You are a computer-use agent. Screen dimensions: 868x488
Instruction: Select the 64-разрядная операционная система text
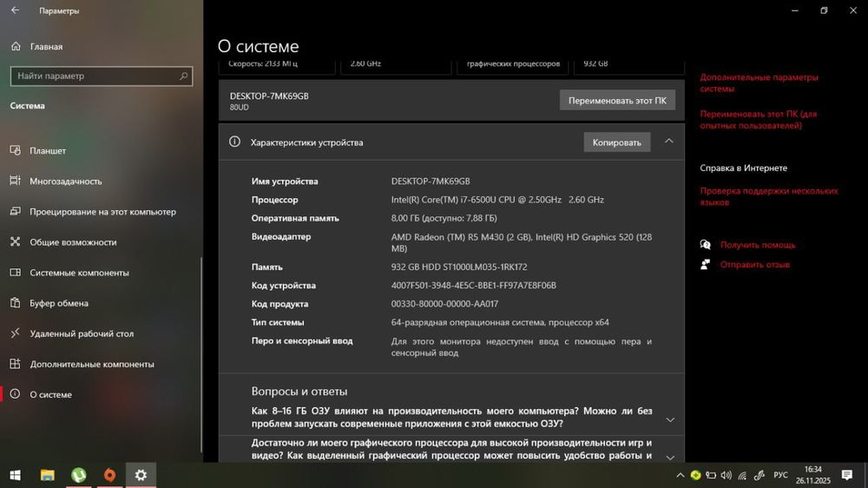click(x=500, y=322)
